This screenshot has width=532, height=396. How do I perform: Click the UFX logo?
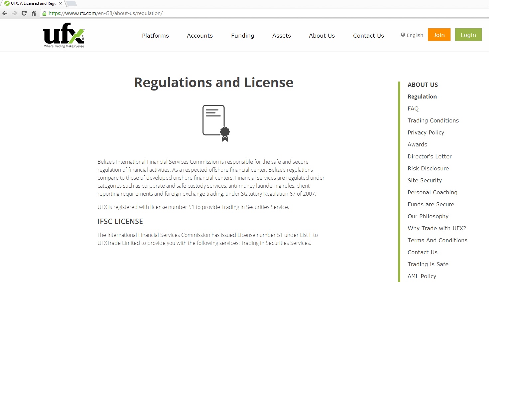pyautogui.click(x=64, y=35)
